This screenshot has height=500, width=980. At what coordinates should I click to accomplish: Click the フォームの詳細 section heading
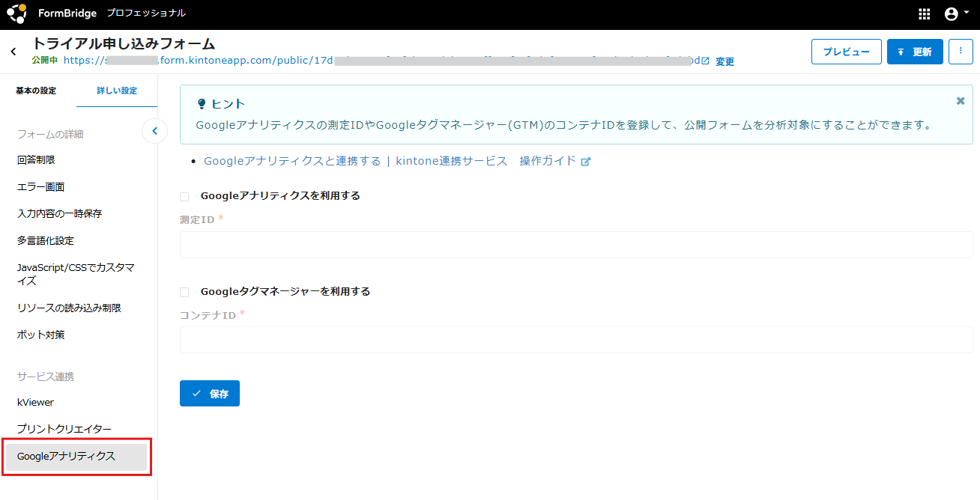[x=50, y=134]
